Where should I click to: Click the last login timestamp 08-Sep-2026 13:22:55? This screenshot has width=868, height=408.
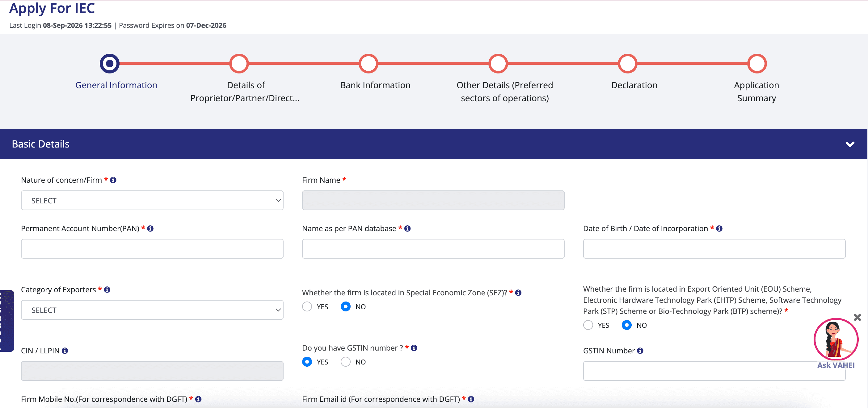[x=77, y=25]
